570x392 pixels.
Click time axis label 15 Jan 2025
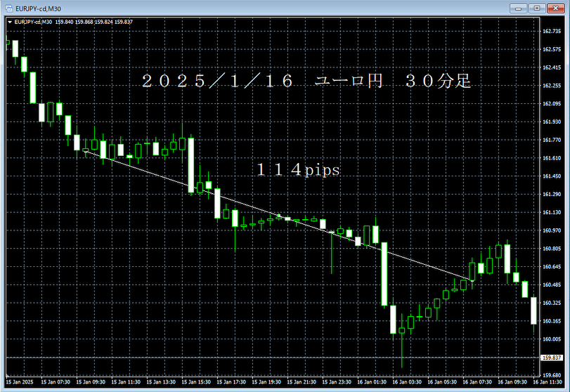click(20, 382)
